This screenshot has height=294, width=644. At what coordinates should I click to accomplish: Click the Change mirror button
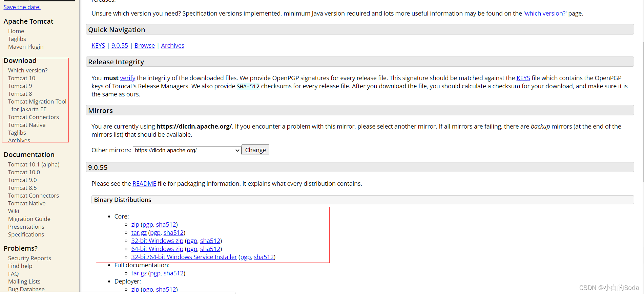coord(255,150)
